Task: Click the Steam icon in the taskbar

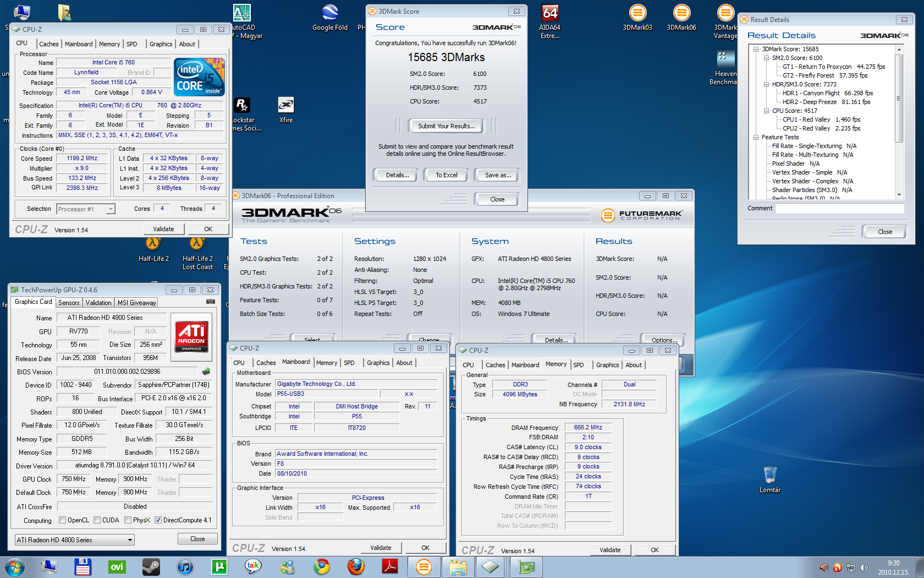Action: (151, 567)
